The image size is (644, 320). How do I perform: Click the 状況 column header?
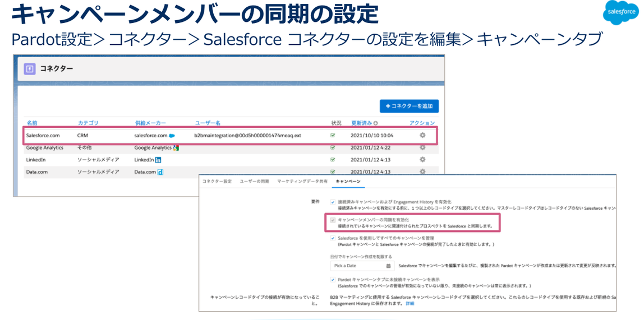(337, 123)
